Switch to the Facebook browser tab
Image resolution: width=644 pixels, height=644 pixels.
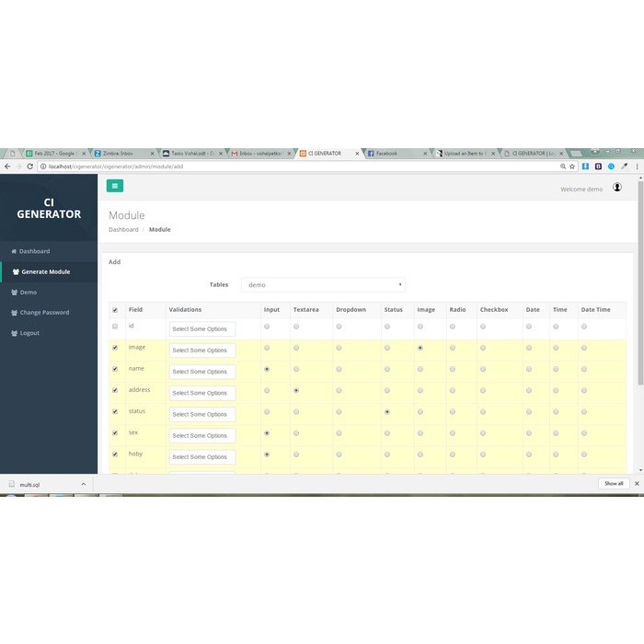394,154
